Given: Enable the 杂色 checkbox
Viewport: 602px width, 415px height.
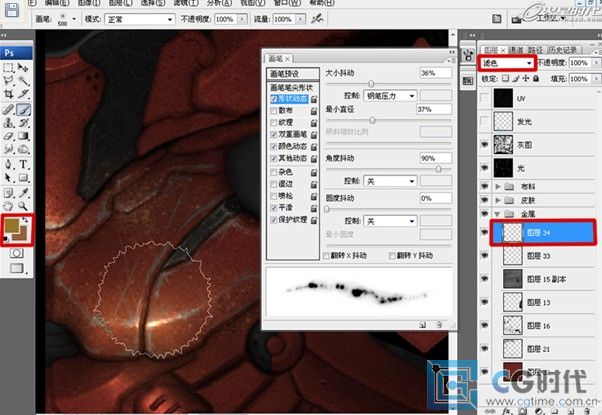Looking at the screenshot, I should 274,172.
